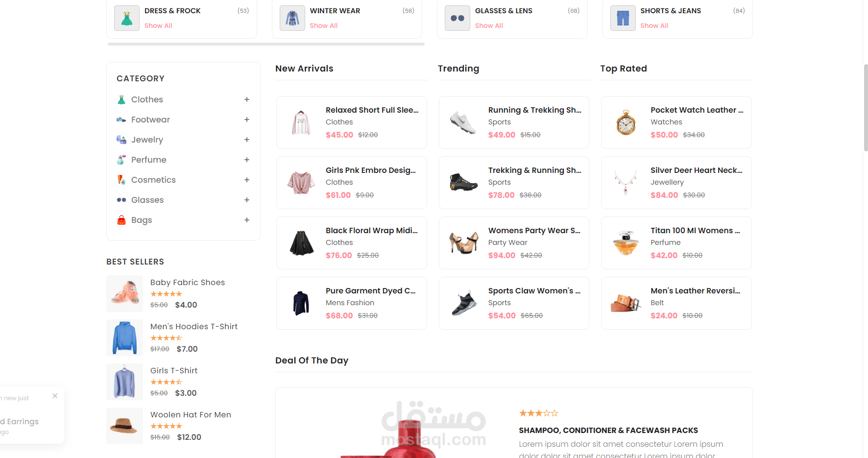Click Show All under Shorts & Jeans
This screenshot has height=458, width=868.
[x=654, y=25]
